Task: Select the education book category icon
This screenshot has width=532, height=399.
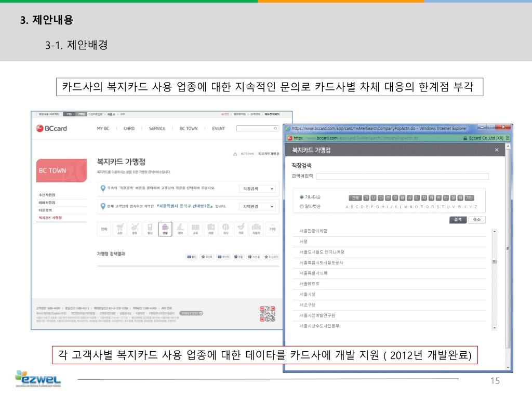Action: pos(195,229)
